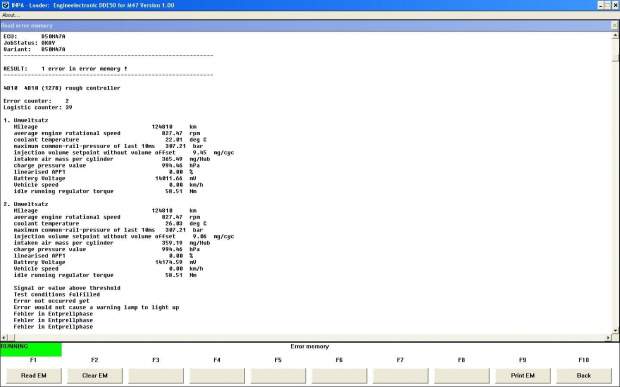Click the Print EM button

[x=523, y=376]
